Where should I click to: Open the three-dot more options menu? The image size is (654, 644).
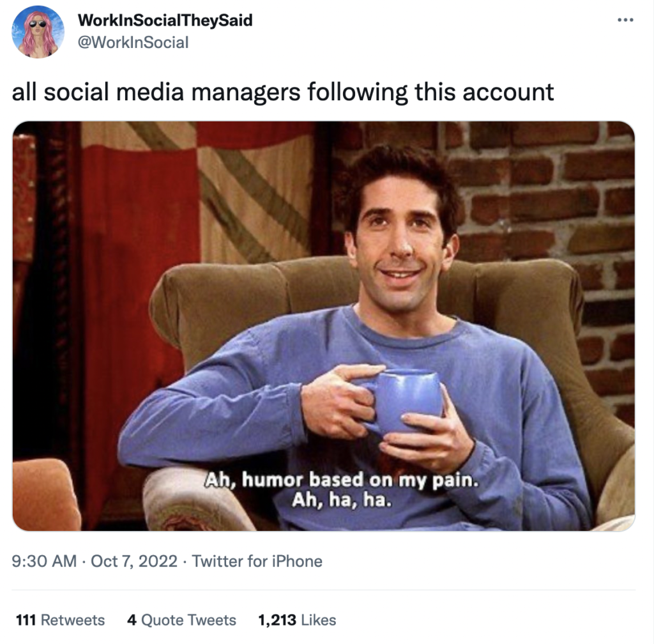pos(625,20)
